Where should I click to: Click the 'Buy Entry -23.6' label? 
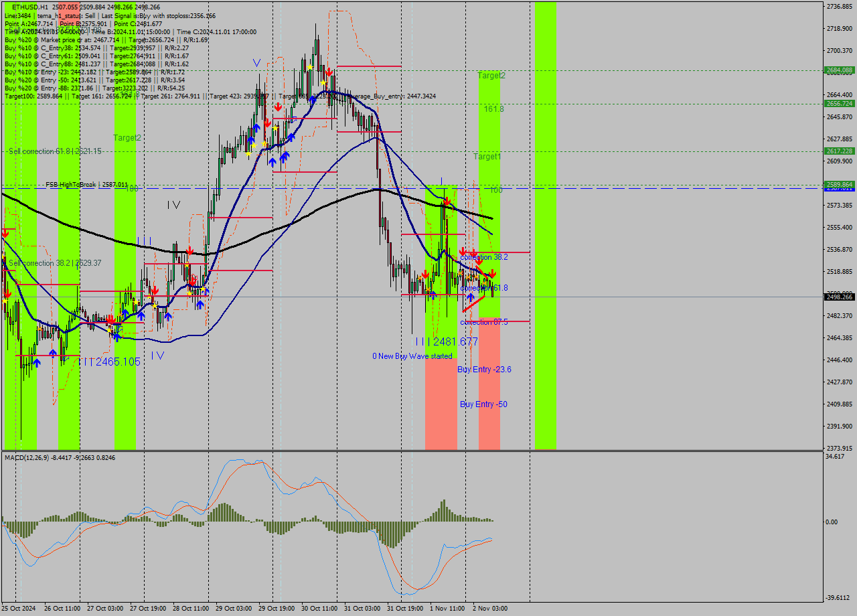[485, 370]
